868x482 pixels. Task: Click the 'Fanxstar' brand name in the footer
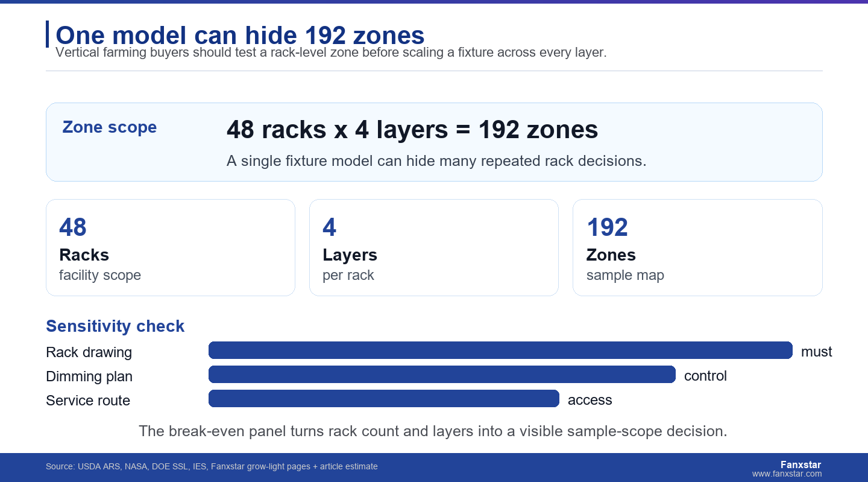pos(800,465)
